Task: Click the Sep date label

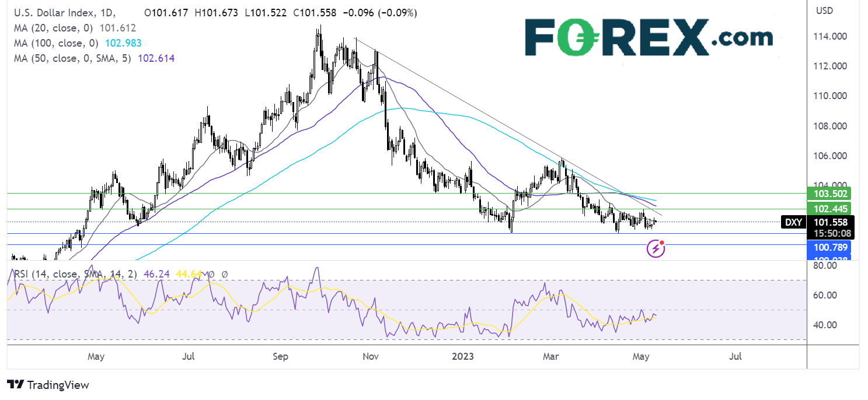Action: point(282,356)
